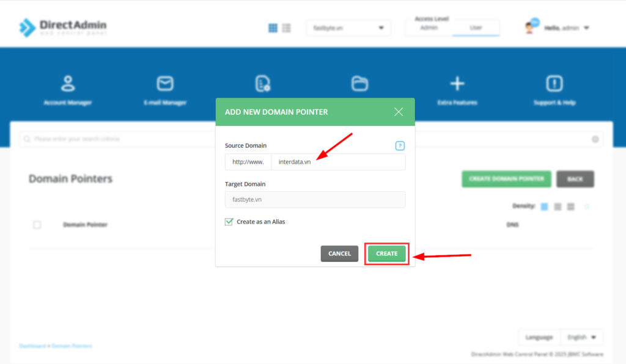Select the medium density option
This screenshot has width=626, height=364.
click(x=558, y=206)
